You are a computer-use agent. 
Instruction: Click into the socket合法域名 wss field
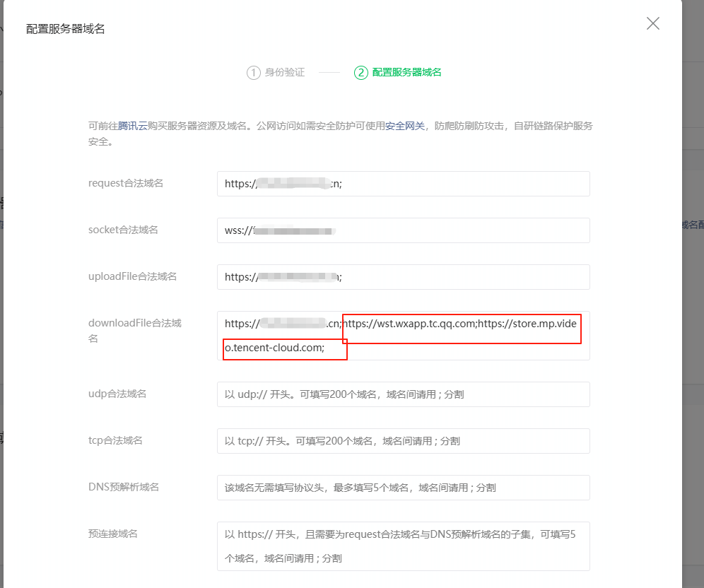click(403, 230)
